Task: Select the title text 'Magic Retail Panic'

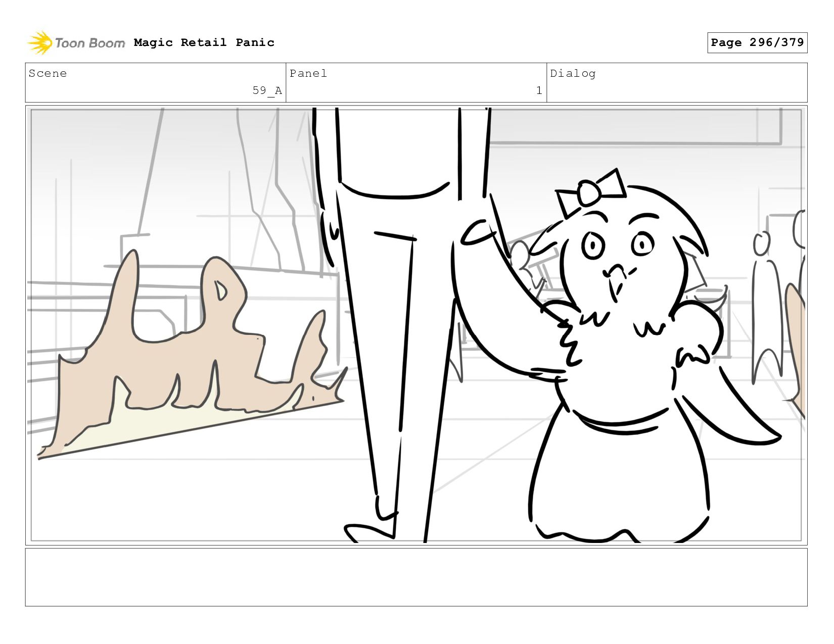Action: 204,42
